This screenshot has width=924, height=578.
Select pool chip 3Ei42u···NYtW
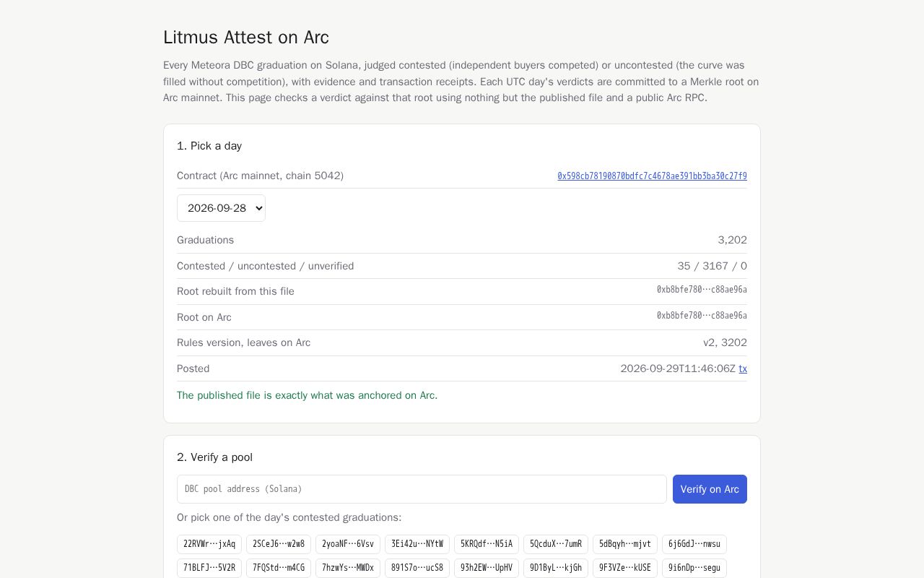(417, 544)
